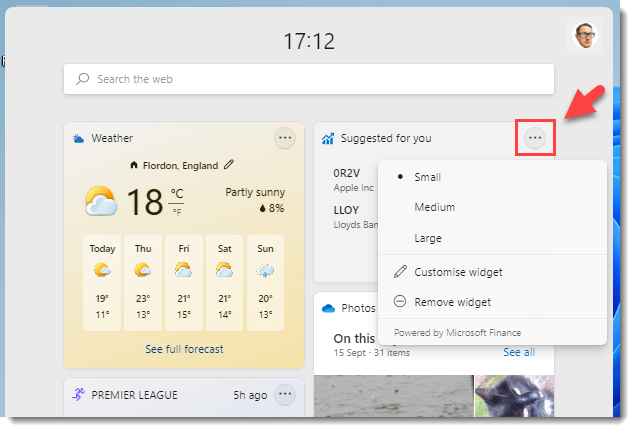The image size is (635, 432).
Task: Edit location with the pencil icon
Action: click(x=229, y=164)
